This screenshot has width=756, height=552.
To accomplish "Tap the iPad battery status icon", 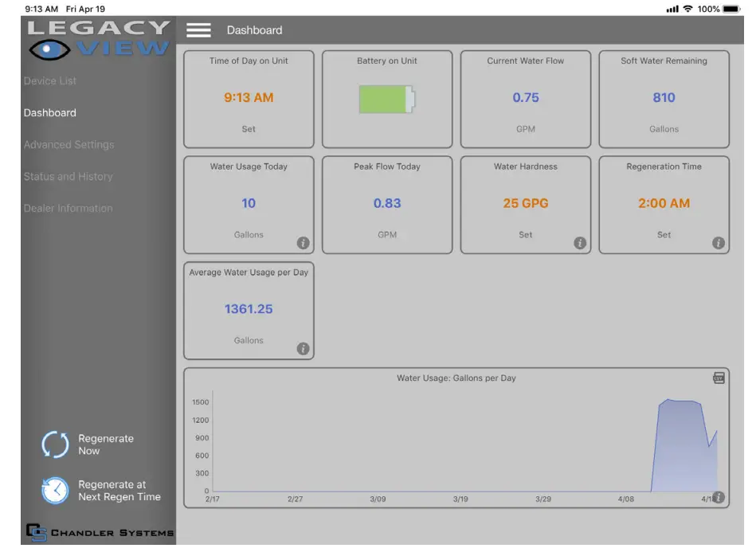I will click(x=731, y=9).
